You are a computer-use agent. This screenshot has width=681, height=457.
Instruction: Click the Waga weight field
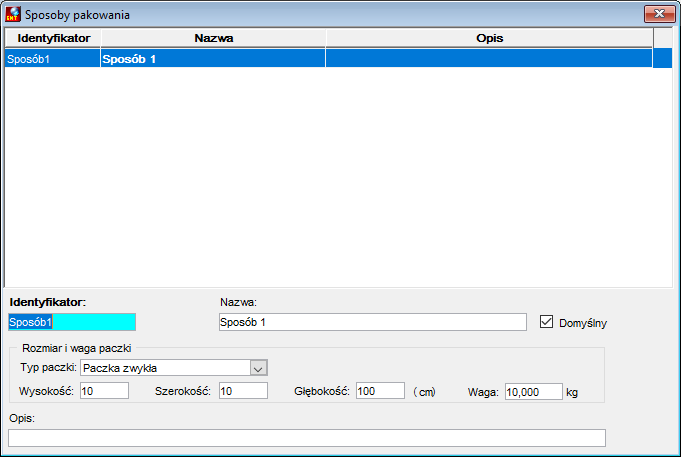point(534,392)
